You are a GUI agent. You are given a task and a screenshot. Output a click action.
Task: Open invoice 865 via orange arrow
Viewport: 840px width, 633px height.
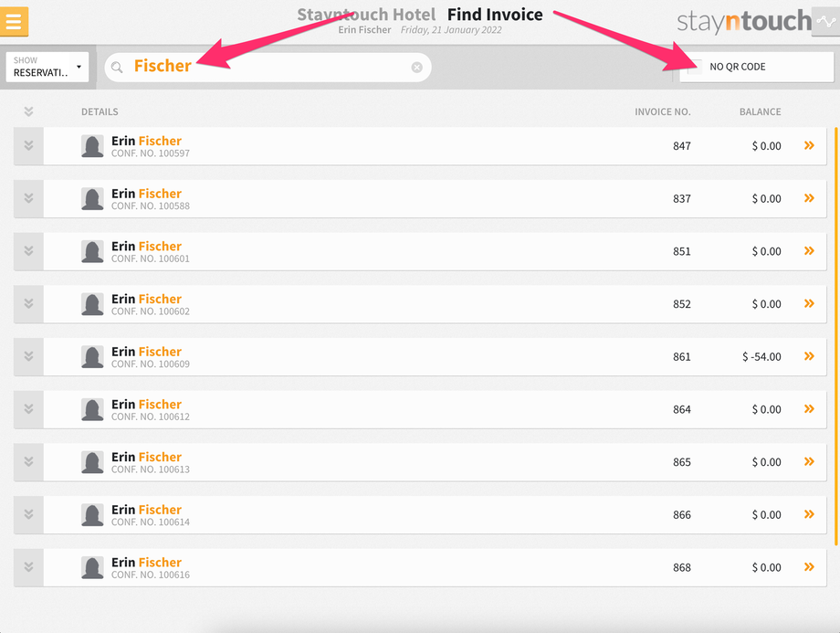click(809, 461)
